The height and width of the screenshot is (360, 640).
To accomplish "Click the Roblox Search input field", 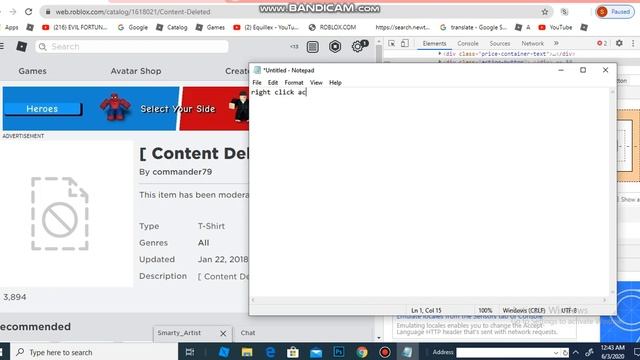I will 131,47.
